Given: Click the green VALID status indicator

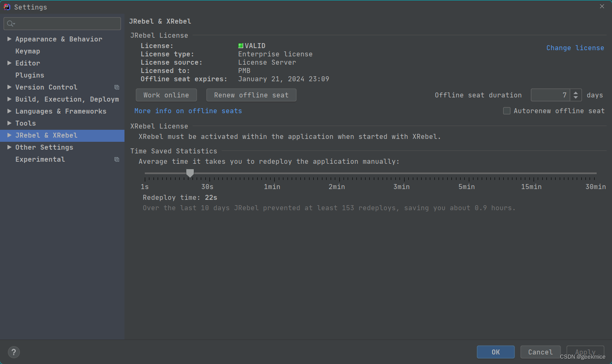Looking at the screenshot, I should coord(241,46).
